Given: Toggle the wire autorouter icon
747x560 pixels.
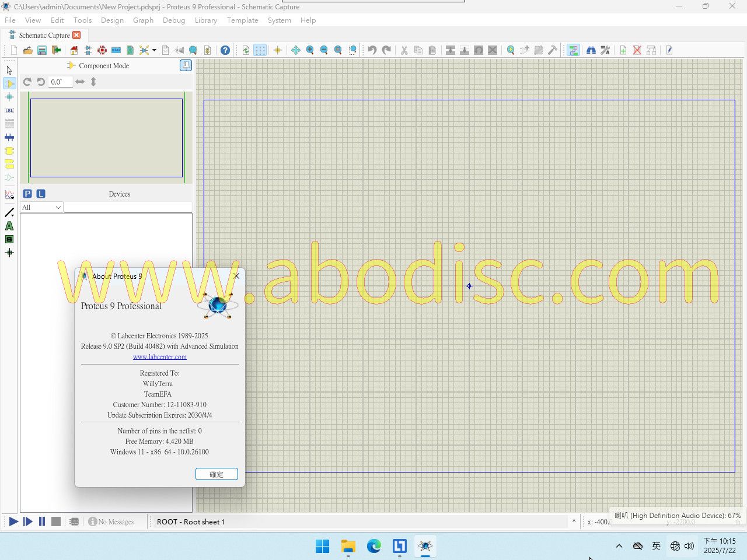Looking at the screenshot, I should [x=573, y=50].
